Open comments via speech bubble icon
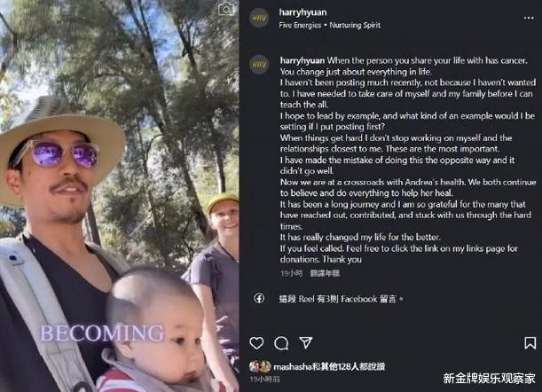Screen dimensions: 542x392 [x=281, y=343]
